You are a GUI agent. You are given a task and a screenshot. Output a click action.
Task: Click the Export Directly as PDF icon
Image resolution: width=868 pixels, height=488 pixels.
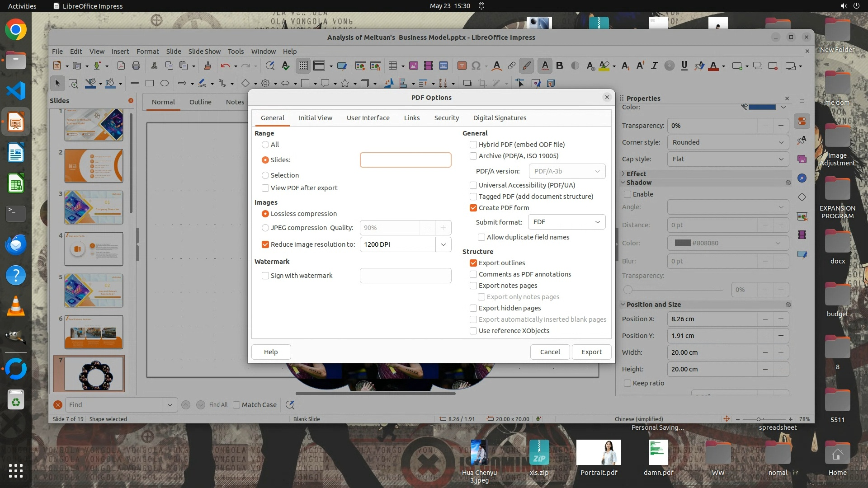click(x=121, y=66)
